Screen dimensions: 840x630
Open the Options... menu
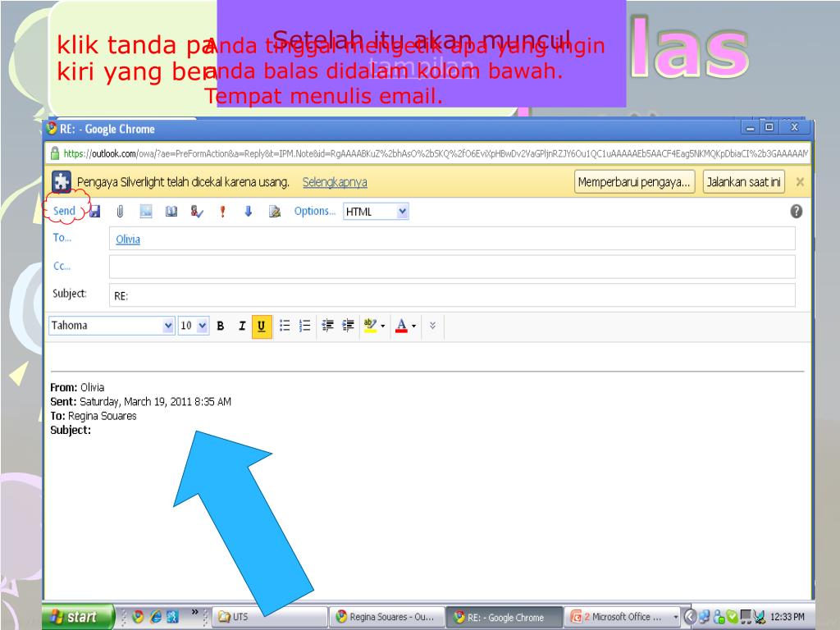click(x=314, y=211)
